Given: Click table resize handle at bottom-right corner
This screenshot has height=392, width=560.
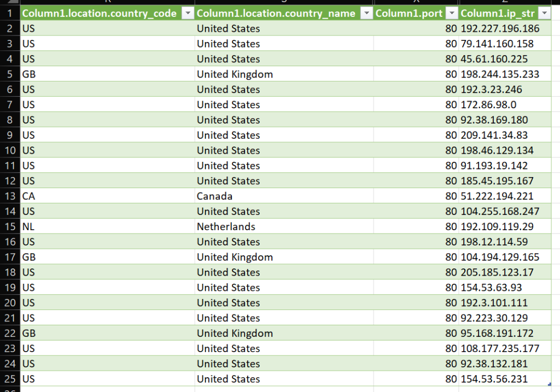Looking at the screenshot, I should (x=549, y=384).
